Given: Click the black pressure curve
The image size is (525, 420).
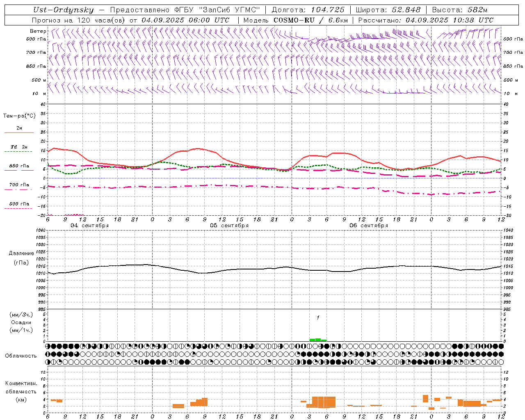Looking at the screenshot, I should [x=274, y=269].
